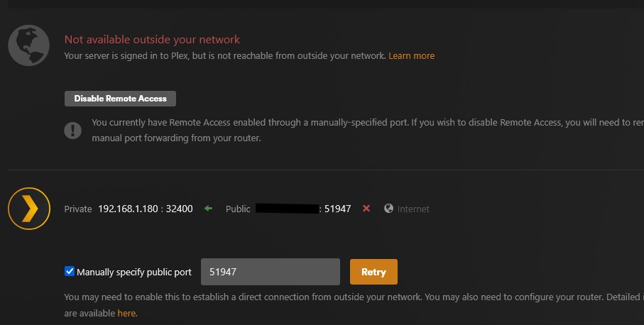644x325 pixels.
Task: Click the 'Public' label
Action: (x=238, y=209)
